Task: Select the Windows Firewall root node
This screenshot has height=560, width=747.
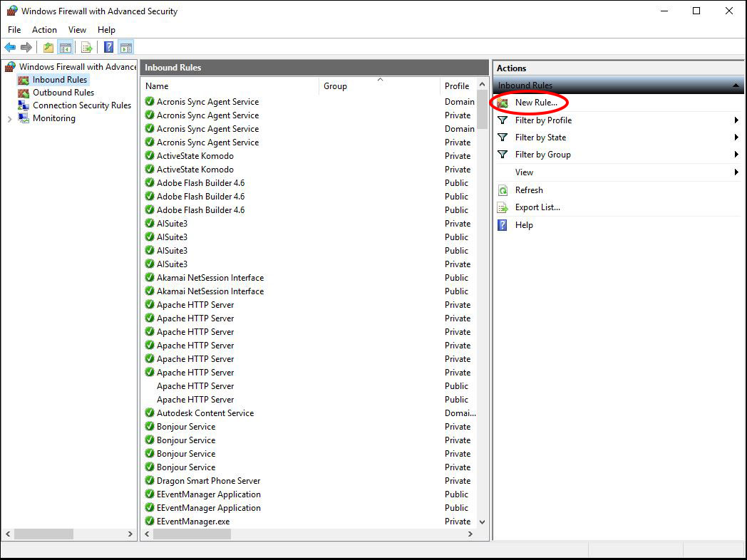Action: (78, 67)
